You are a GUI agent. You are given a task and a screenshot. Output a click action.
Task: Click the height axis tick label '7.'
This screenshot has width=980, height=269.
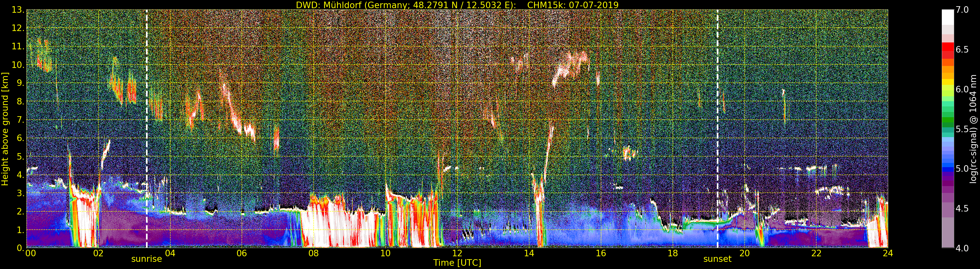pos(20,120)
